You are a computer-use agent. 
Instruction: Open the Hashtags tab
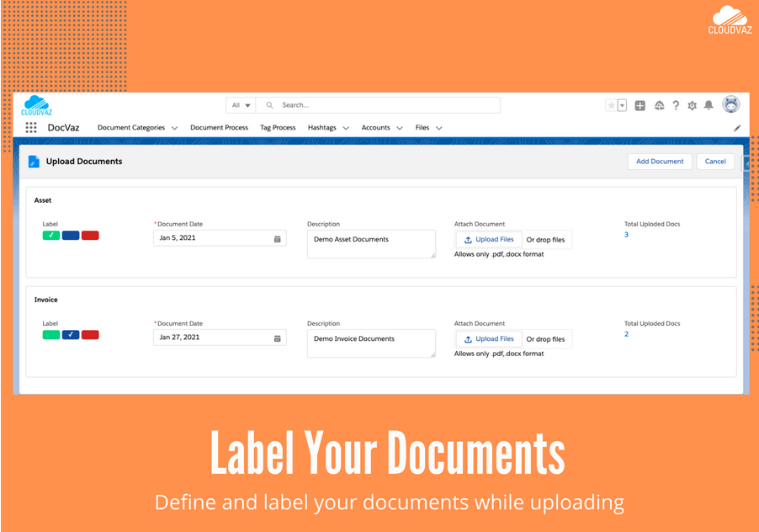point(322,128)
